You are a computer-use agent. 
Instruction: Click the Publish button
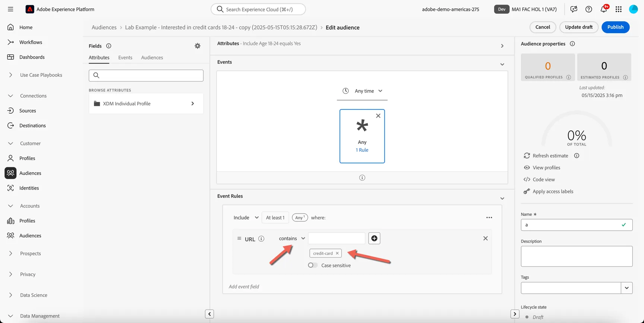point(615,27)
